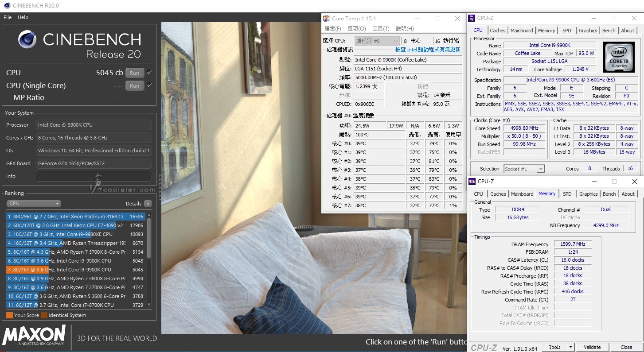
Task: Click the lower CPU-Z title bar icon
Action: 472,182
